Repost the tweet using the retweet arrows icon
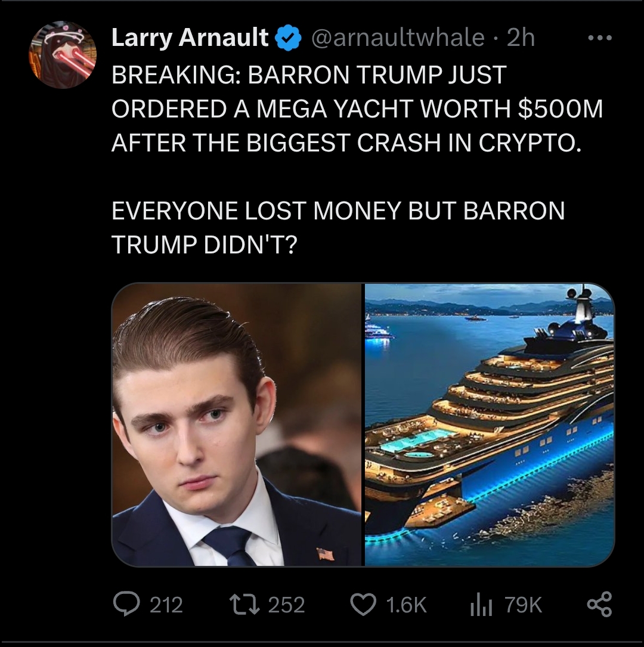 [x=244, y=605]
